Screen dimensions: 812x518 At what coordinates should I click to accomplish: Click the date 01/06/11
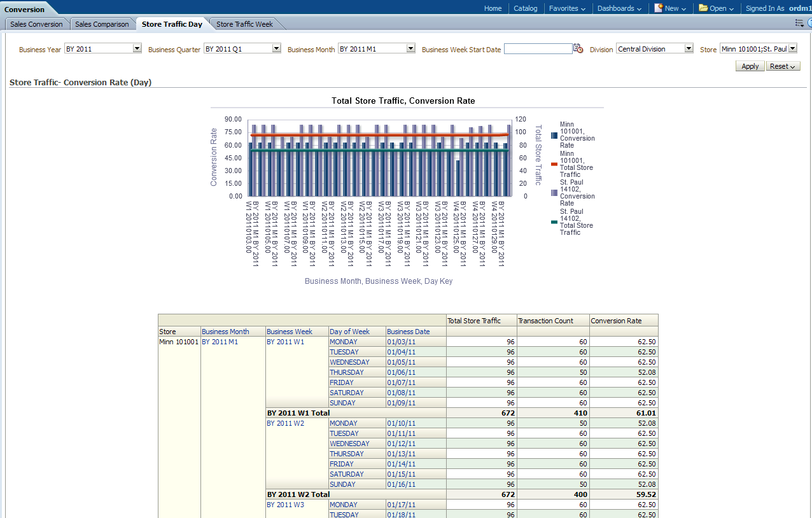coord(401,372)
